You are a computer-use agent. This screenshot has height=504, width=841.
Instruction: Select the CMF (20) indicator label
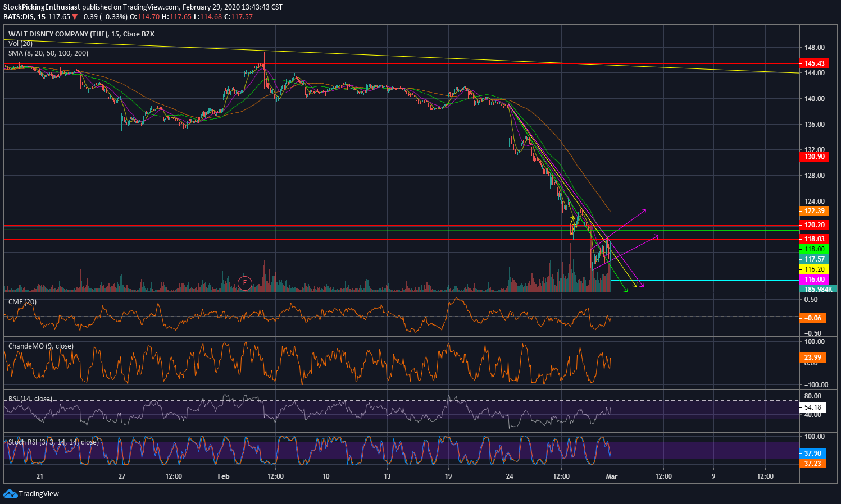pyautogui.click(x=22, y=302)
